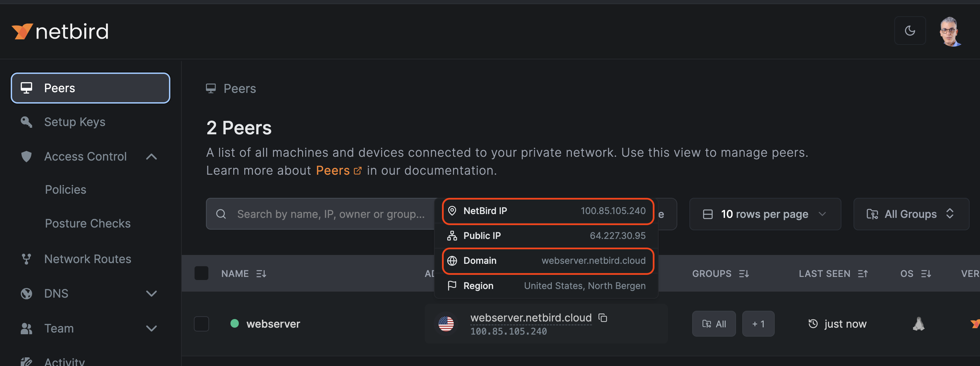Expand the DNS menu section
Screen dimensions: 980x366
pyautogui.click(x=151, y=293)
